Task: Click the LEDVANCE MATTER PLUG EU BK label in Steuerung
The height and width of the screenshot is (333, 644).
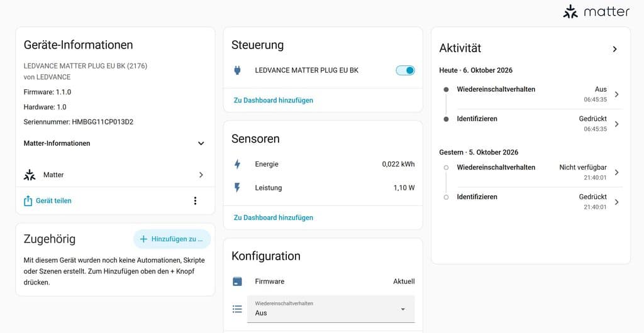Action: click(306, 70)
